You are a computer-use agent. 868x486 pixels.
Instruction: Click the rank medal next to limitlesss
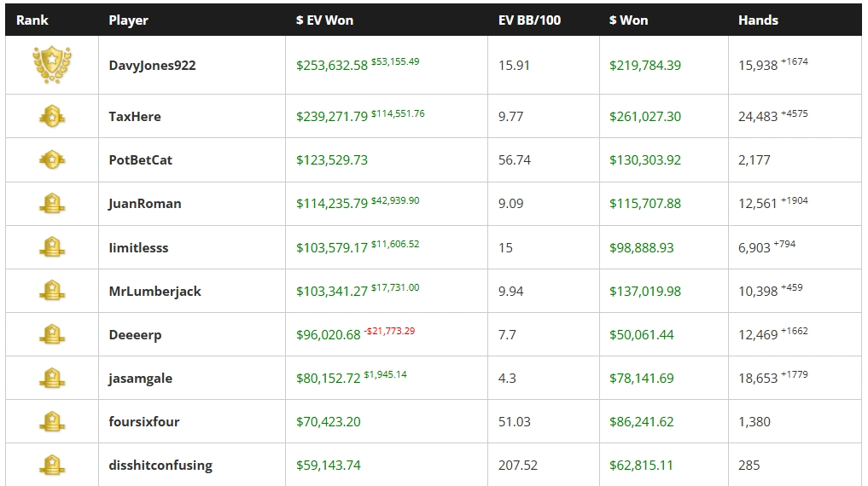[52, 247]
